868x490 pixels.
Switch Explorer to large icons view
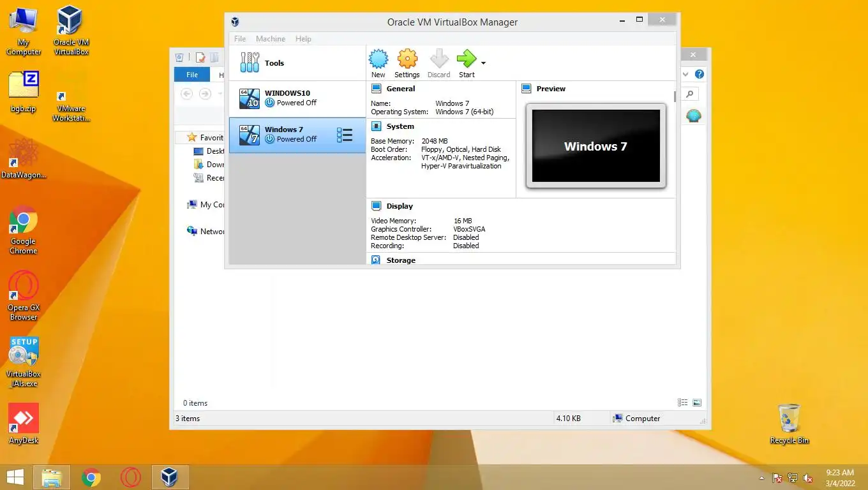click(697, 403)
